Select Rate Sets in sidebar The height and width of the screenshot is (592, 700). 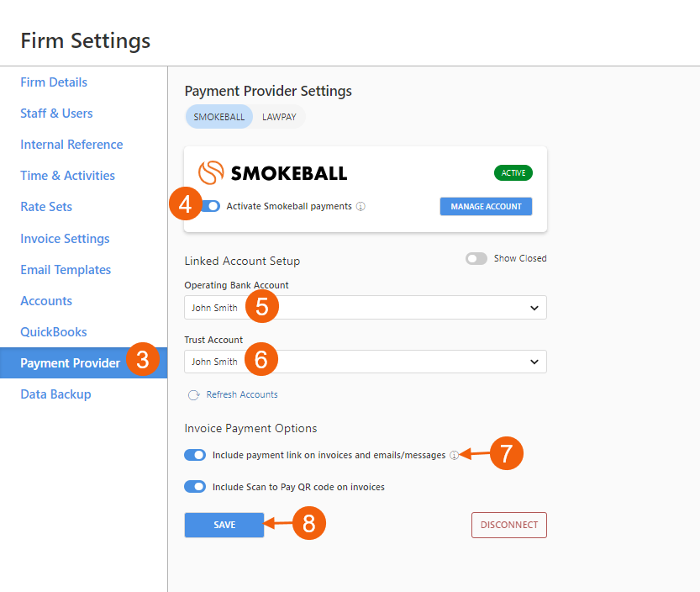coord(46,207)
